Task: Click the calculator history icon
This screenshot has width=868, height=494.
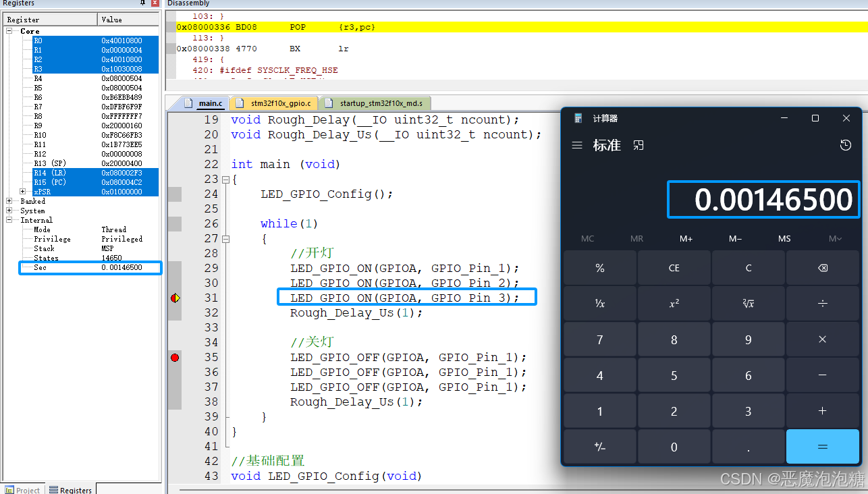Action: [845, 145]
